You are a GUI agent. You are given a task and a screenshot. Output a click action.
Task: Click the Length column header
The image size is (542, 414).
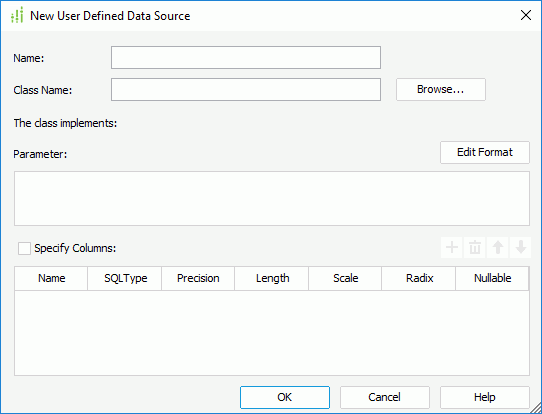coord(272,278)
